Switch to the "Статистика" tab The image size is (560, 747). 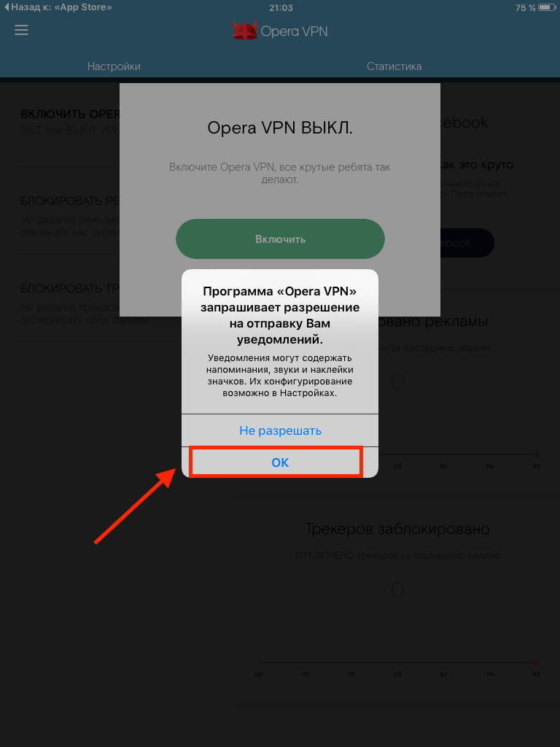[x=394, y=66]
